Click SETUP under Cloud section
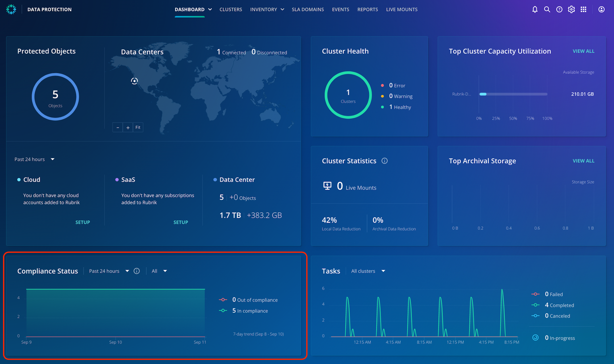 point(82,222)
